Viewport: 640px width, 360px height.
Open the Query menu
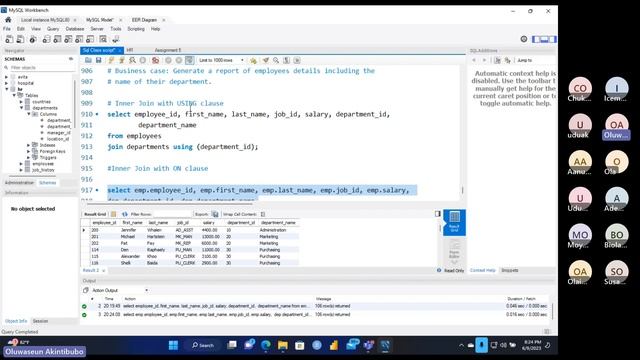pos(53,29)
